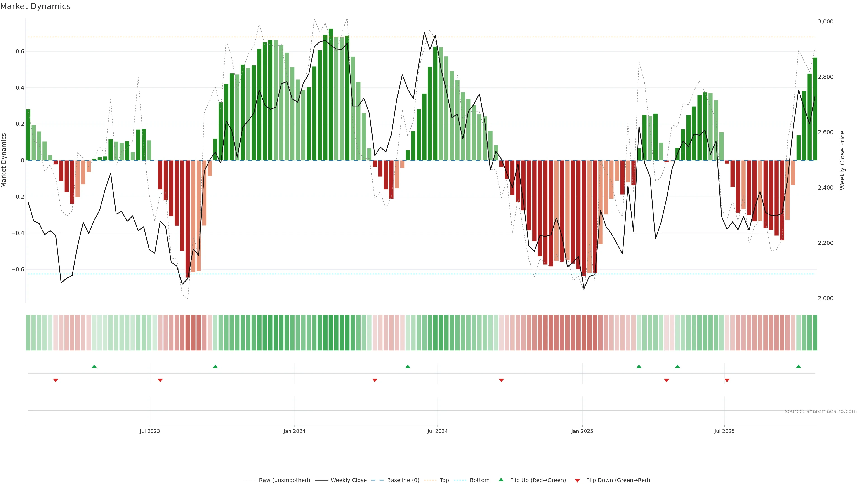Click green flip-up marker just before Jul 2024
The image size is (868, 488).
pos(408,366)
